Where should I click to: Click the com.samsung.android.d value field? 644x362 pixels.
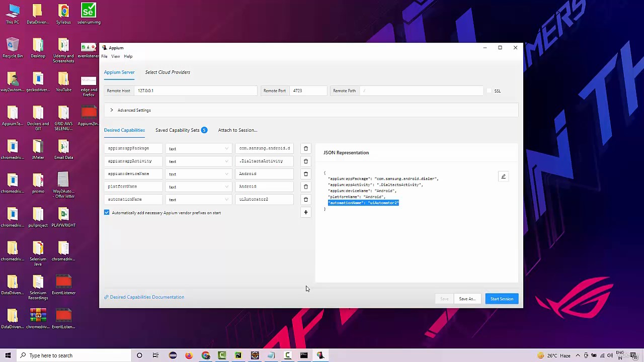[265, 148]
